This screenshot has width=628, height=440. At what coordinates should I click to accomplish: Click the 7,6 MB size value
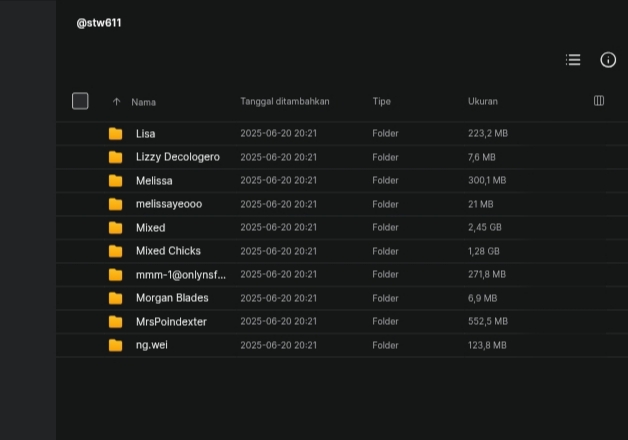point(481,157)
